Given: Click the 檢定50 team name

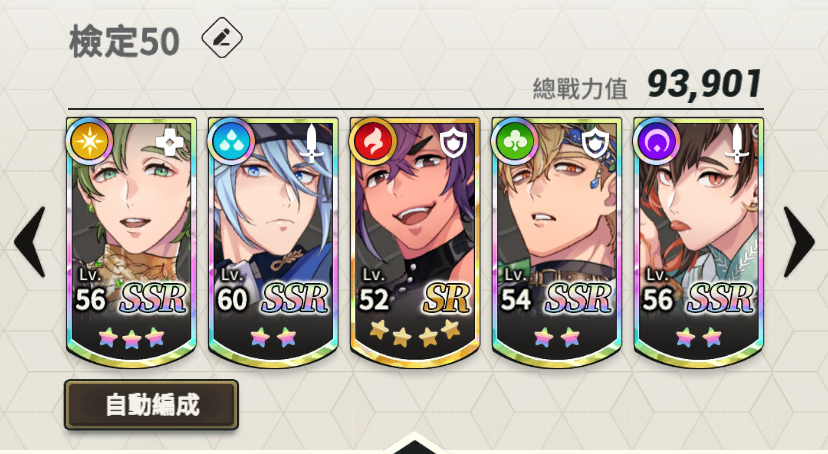Looking at the screenshot, I should [x=125, y=42].
